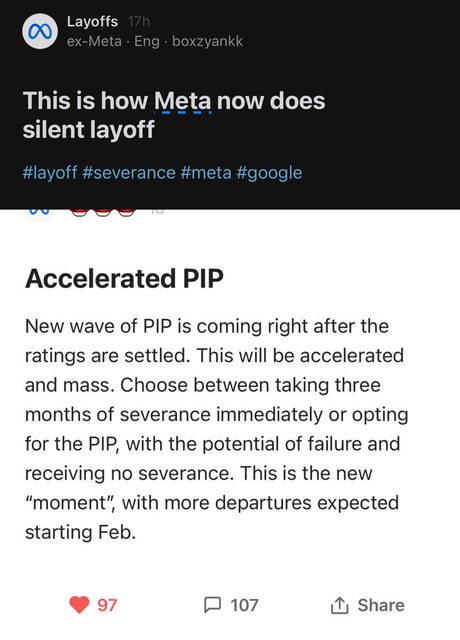460x640 pixels.
Task: Like the post with heart icon
Action: click(x=79, y=605)
